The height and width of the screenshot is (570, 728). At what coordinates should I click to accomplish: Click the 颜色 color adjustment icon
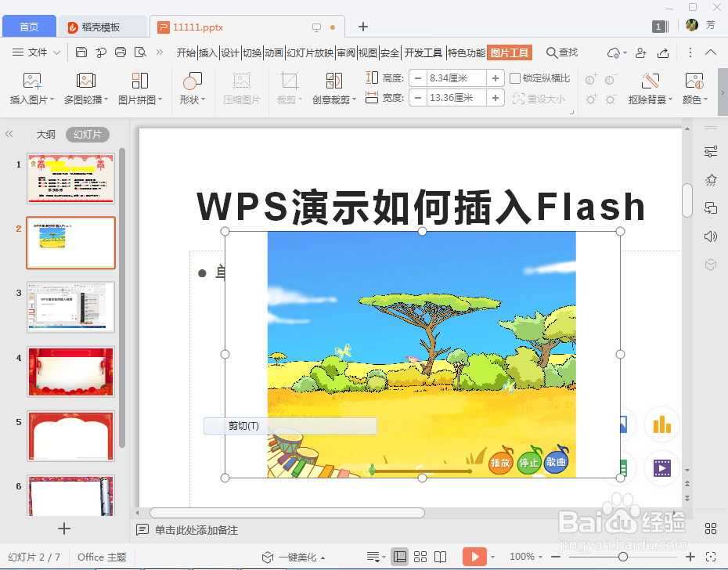694,81
